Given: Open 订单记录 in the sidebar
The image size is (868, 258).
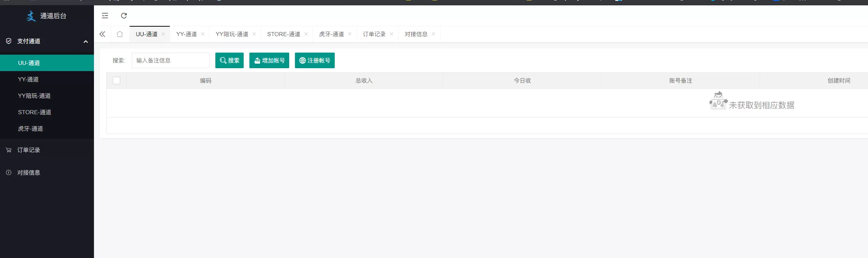Looking at the screenshot, I should [29, 150].
